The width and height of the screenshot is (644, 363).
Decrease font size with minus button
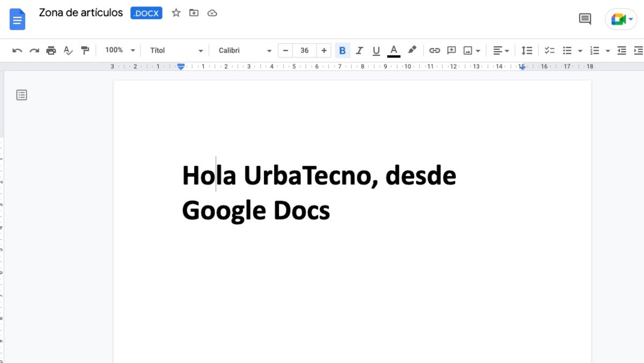click(286, 50)
